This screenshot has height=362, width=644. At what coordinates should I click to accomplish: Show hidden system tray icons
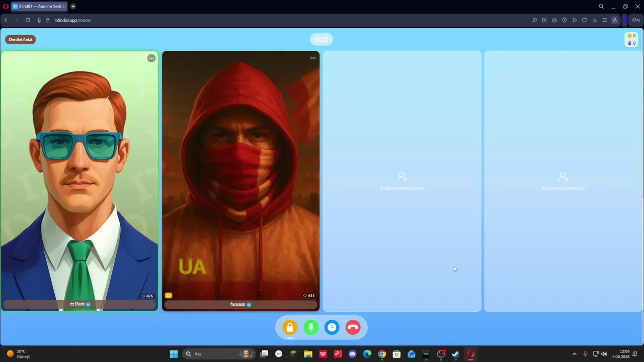tap(575, 354)
